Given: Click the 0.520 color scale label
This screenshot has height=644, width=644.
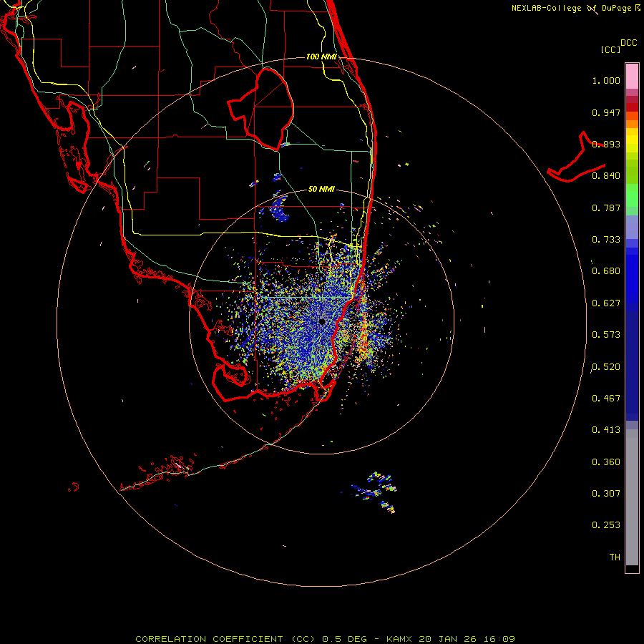Looking at the screenshot, I should point(606,367).
